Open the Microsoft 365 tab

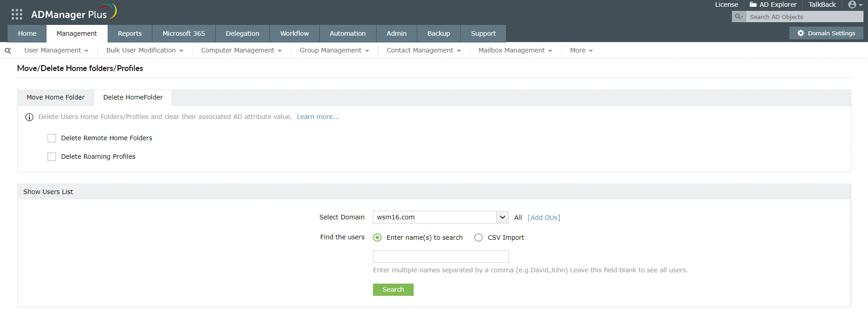tap(184, 33)
